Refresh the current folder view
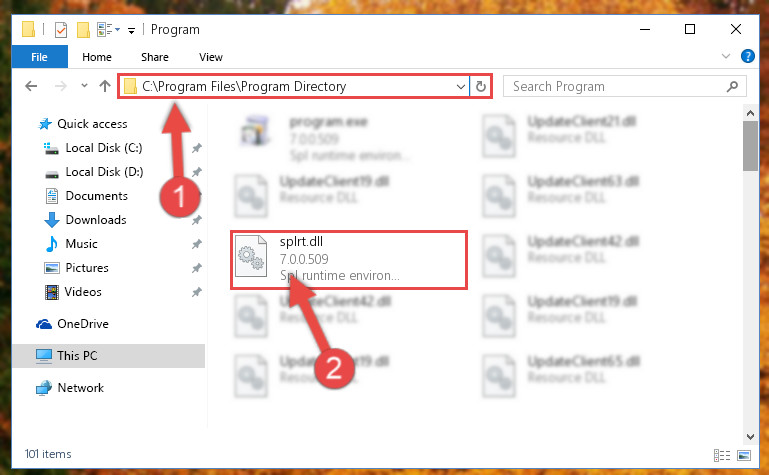Image resolution: width=769 pixels, height=475 pixels. [481, 86]
